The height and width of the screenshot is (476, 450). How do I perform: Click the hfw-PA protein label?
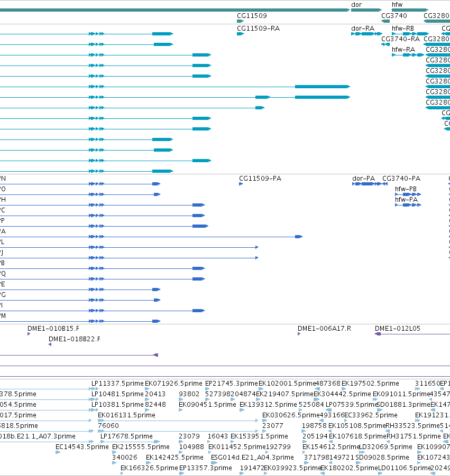(x=407, y=200)
